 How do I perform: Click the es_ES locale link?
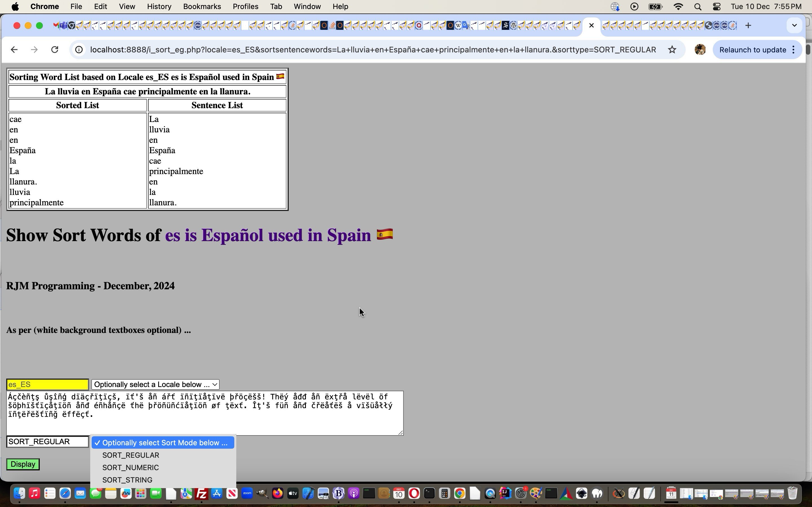coord(268,235)
